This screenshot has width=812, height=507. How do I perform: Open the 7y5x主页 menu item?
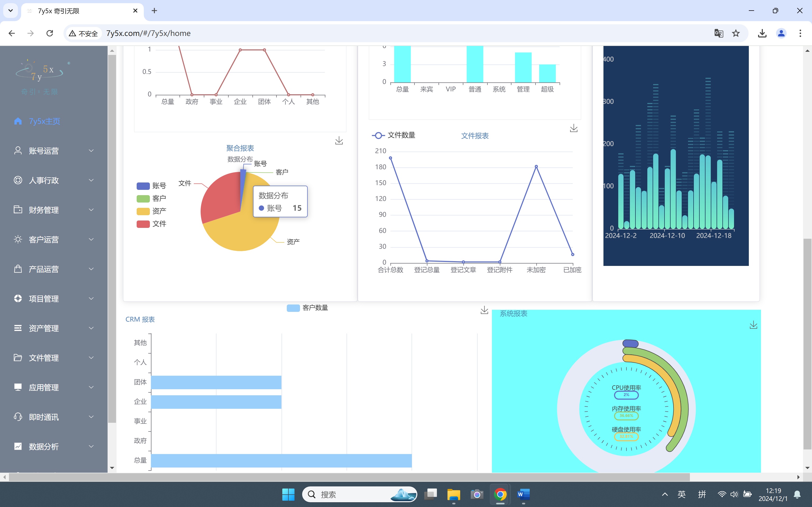click(44, 121)
